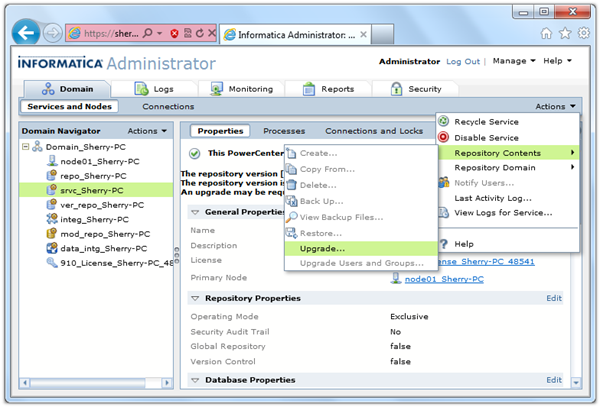Screen dimensions: 600x407
Task: Collapse the General Properties section
Action: [x=195, y=212]
